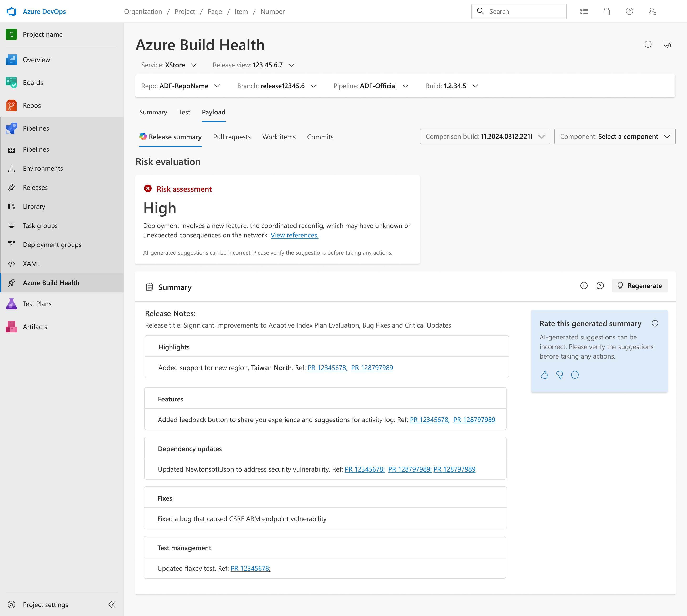Viewport: 687px width, 616px height.
Task: Click thumbs down to rate the summary
Action: click(559, 375)
